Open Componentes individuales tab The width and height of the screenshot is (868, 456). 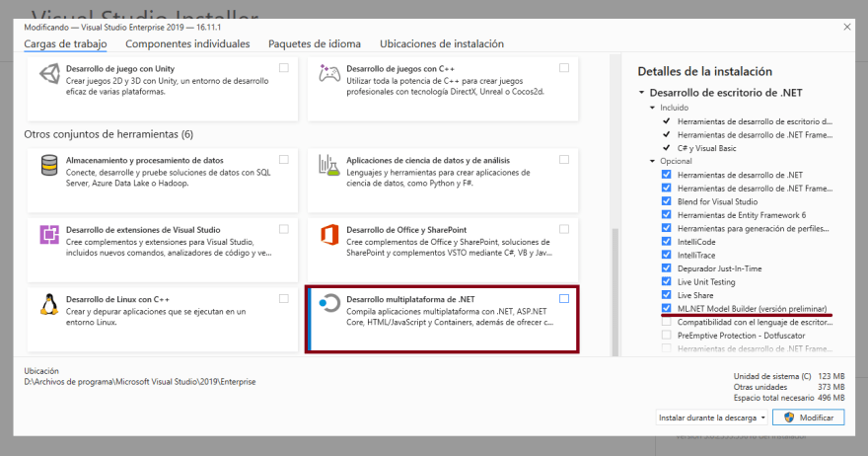click(x=187, y=43)
